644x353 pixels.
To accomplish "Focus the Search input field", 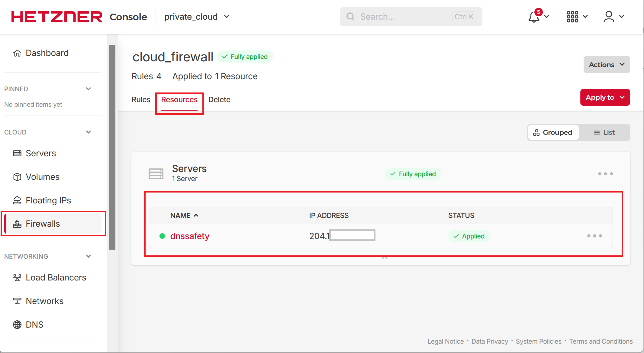I will (x=411, y=17).
